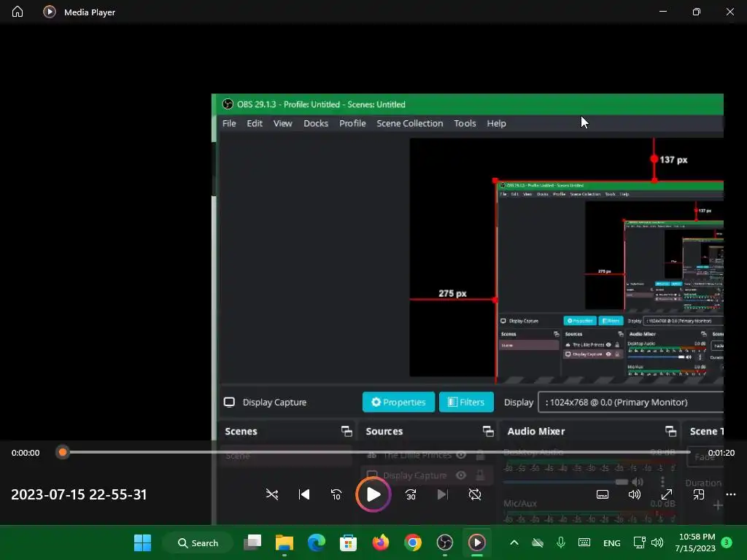Click the microphone tray icon
This screenshot has height=560, width=747.
click(x=561, y=542)
